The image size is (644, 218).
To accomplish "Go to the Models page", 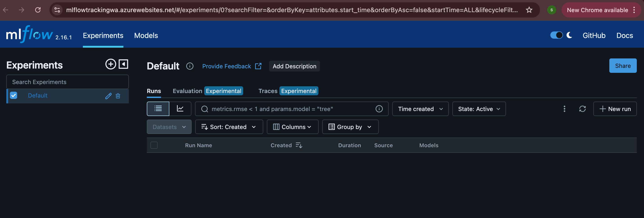I will coord(146,36).
